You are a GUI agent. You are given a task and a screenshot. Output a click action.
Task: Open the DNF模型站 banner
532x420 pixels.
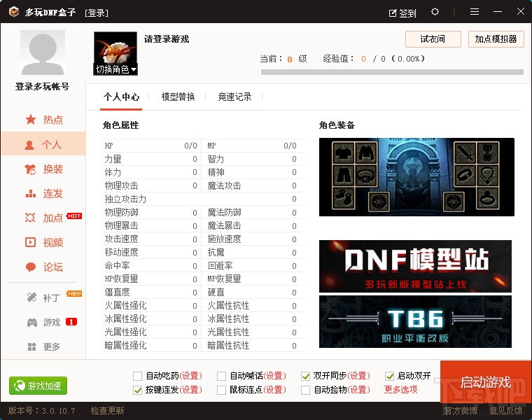(x=415, y=266)
